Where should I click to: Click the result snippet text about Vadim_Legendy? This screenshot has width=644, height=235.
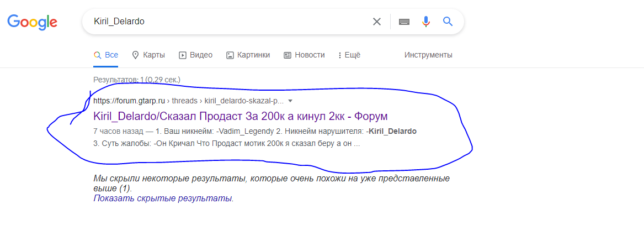click(255, 138)
